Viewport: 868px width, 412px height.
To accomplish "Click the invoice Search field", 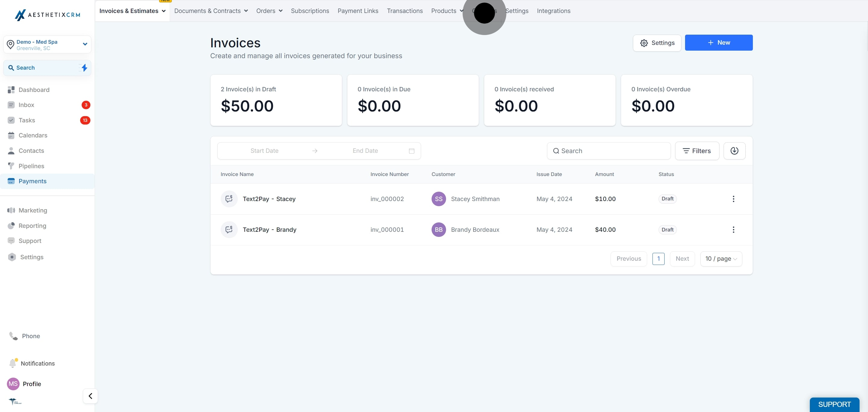I will [609, 151].
